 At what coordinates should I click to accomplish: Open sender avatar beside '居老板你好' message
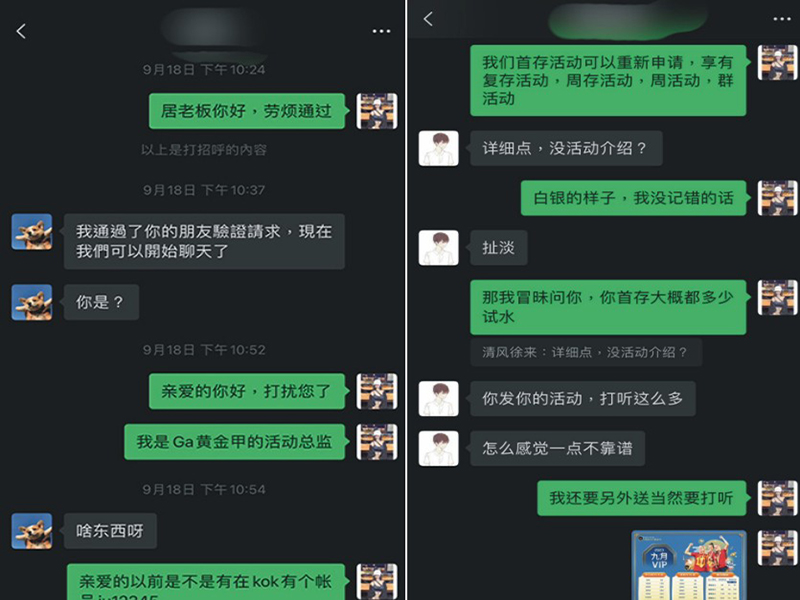pyautogui.click(x=377, y=111)
